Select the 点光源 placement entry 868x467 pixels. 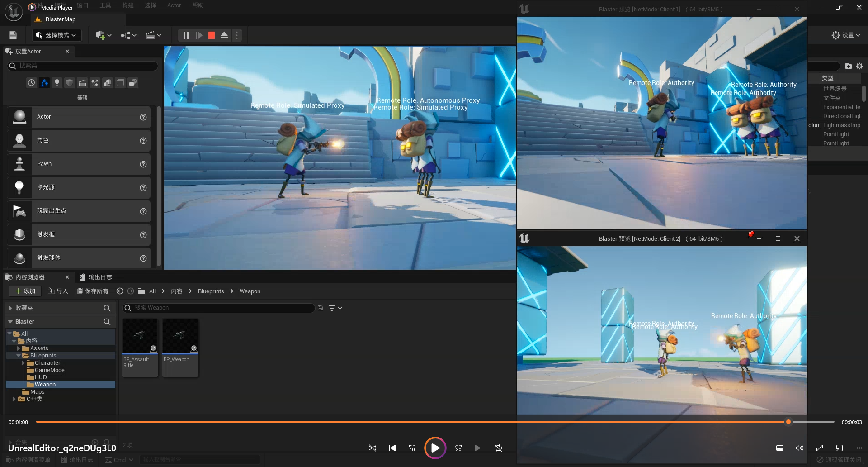coord(79,187)
